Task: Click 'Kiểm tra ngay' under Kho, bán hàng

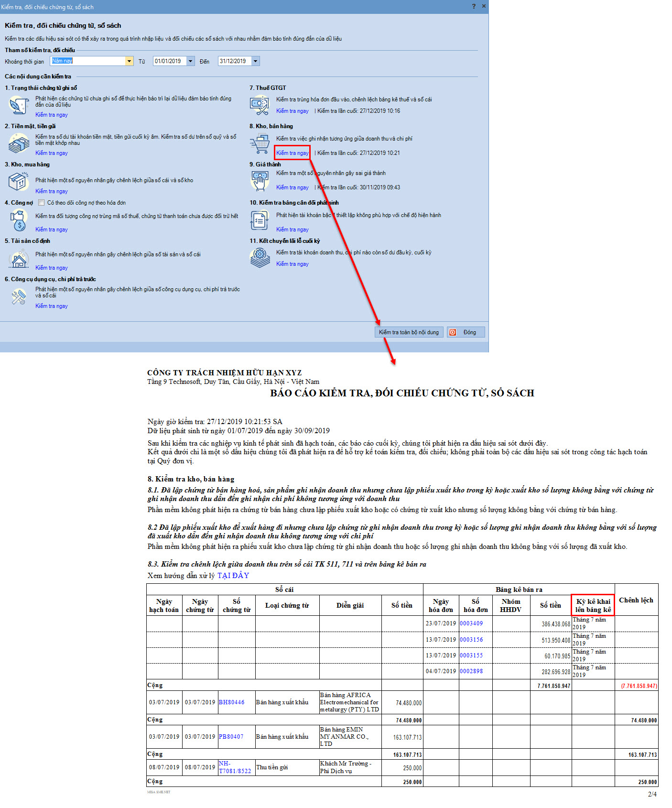Action: click(x=293, y=153)
